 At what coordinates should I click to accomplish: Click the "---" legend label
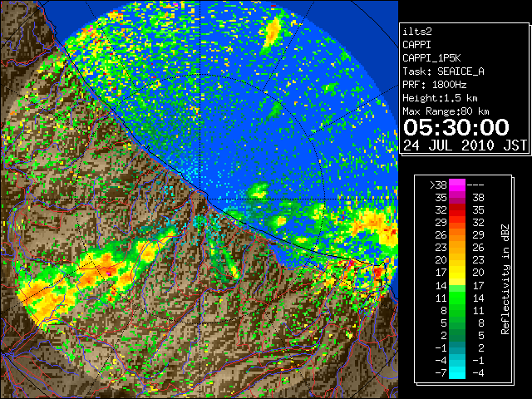tap(475, 185)
